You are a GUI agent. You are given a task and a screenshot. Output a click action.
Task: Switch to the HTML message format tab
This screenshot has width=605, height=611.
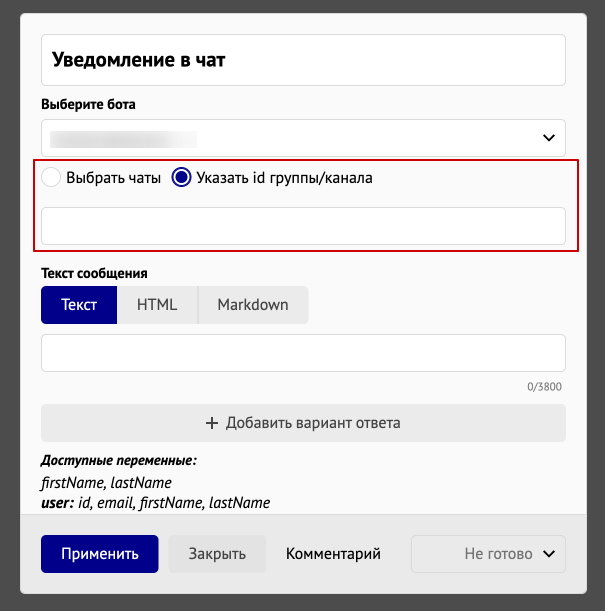[x=157, y=305]
